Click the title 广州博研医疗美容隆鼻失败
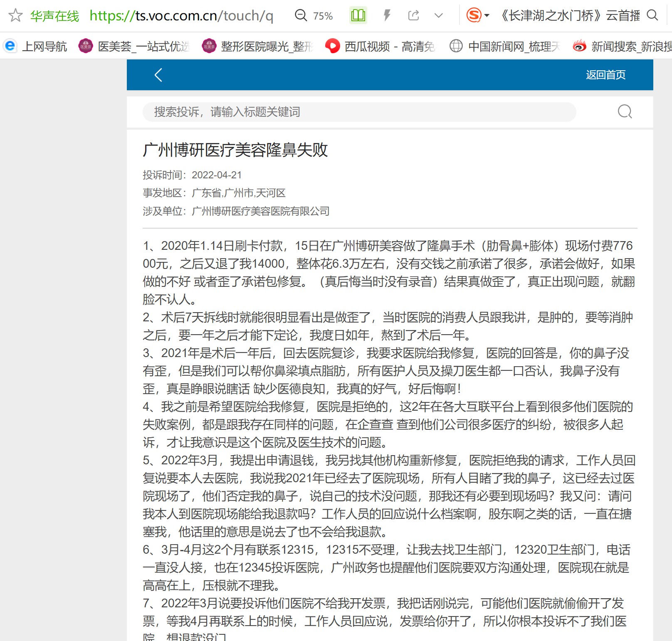Screen dimensions: 672x641 (235, 150)
